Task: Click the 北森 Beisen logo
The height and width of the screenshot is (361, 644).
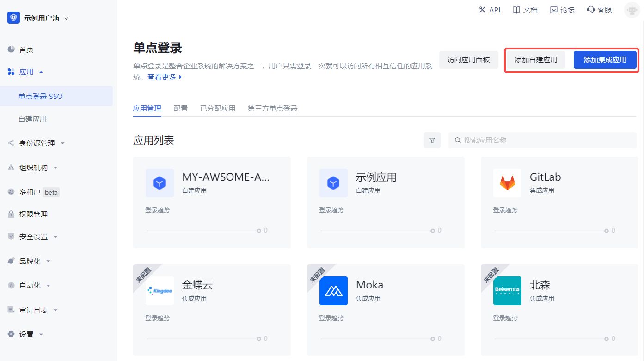Action: point(507,291)
